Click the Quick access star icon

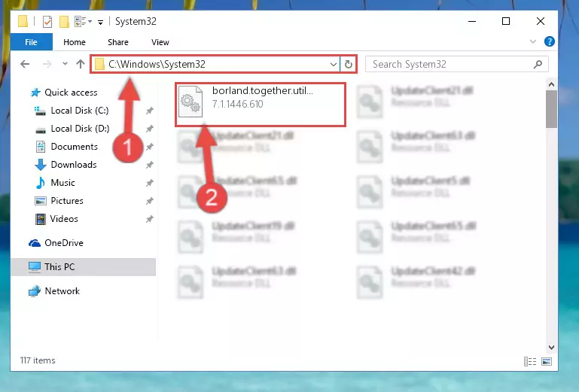[35, 93]
